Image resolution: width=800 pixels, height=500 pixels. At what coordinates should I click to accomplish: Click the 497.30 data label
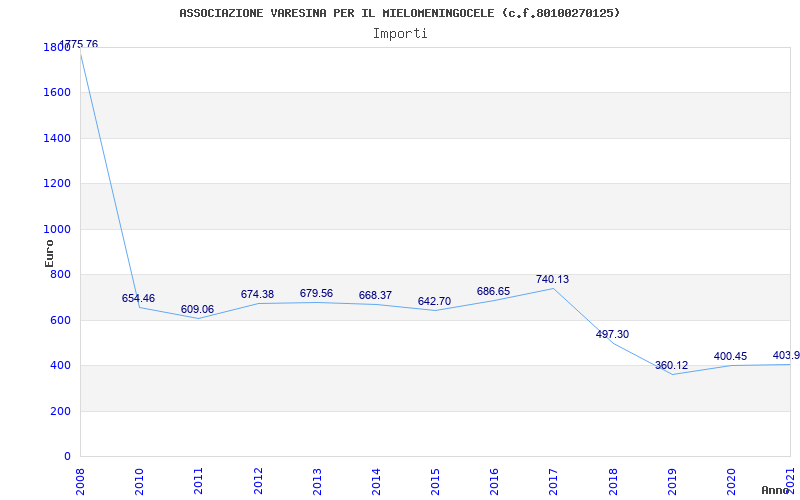pyautogui.click(x=612, y=334)
